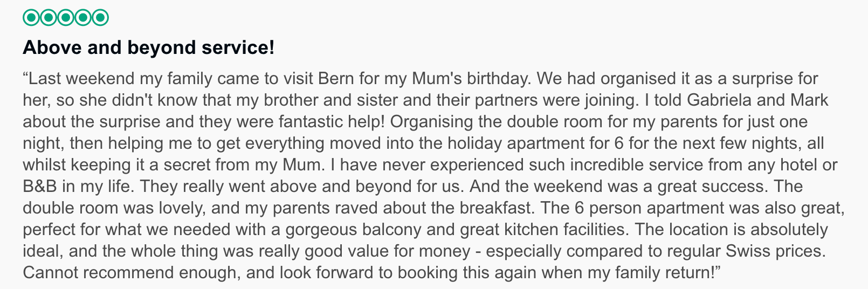Select the fifth rating bubble

coord(100,18)
